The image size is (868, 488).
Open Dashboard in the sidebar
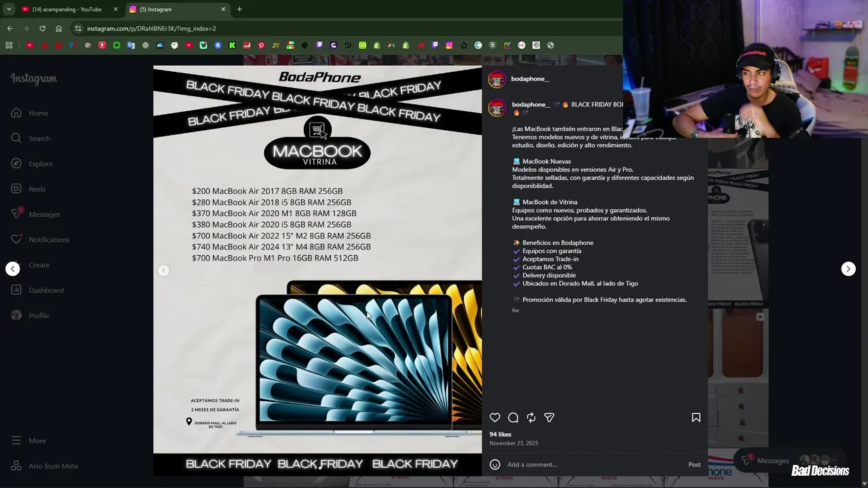pyautogui.click(x=37, y=290)
